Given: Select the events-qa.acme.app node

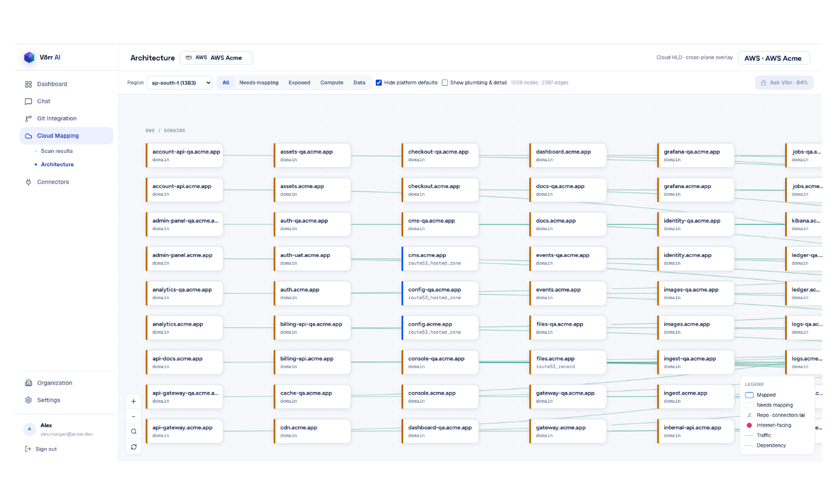Looking at the screenshot, I should 568,259.
